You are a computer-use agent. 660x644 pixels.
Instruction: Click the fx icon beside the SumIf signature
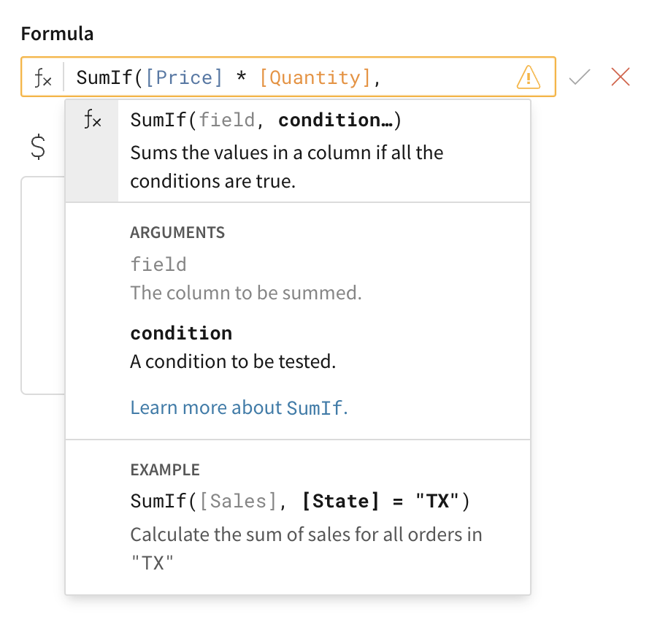tap(92, 120)
